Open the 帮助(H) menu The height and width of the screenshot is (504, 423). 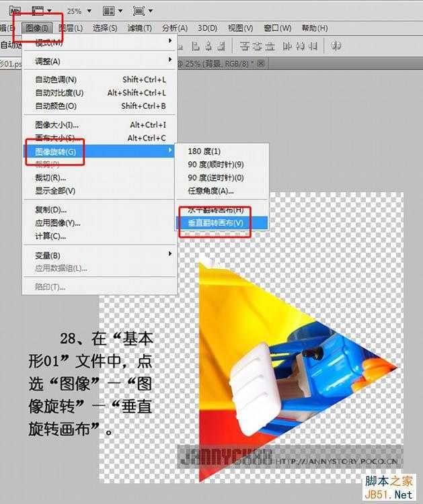[x=315, y=28]
